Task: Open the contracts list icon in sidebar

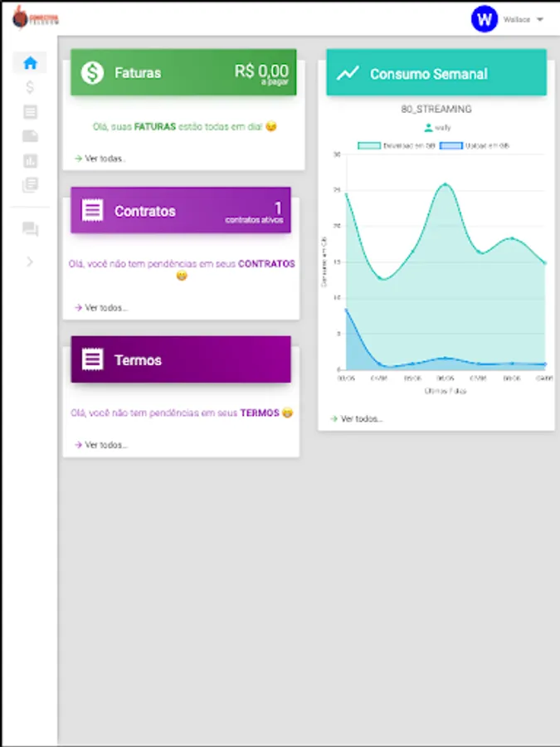Action: [x=30, y=112]
